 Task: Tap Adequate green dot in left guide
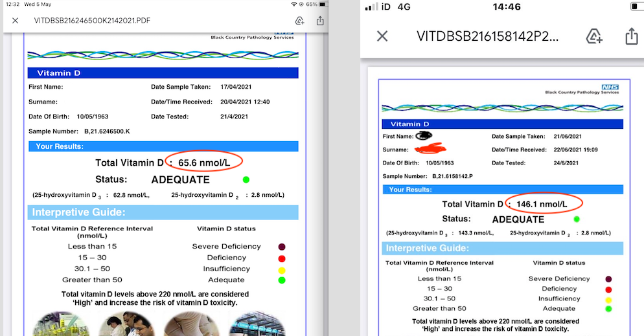point(282,280)
